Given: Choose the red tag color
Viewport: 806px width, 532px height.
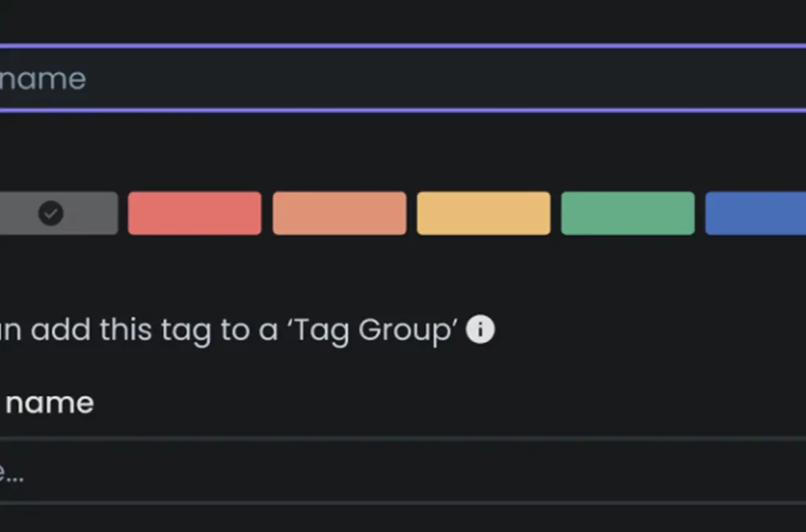Looking at the screenshot, I should (194, 213).
